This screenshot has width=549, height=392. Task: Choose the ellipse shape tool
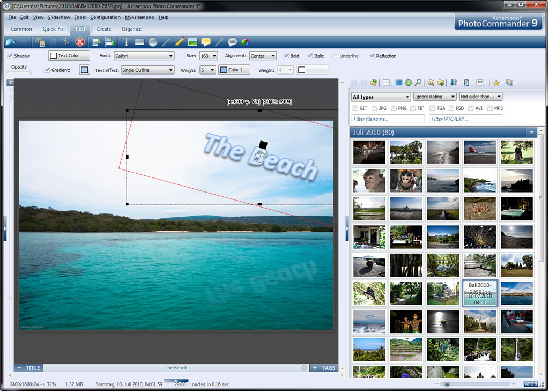[x=153, y=42]
